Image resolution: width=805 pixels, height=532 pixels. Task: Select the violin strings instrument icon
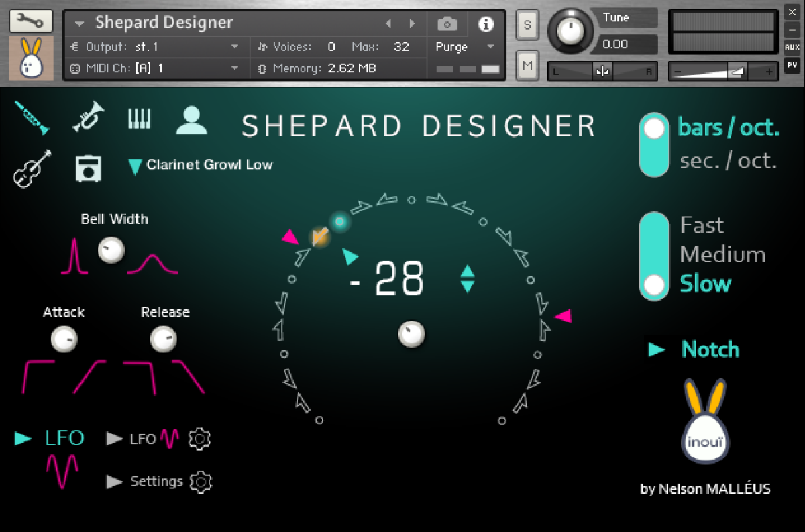click(x=32, y=168)
